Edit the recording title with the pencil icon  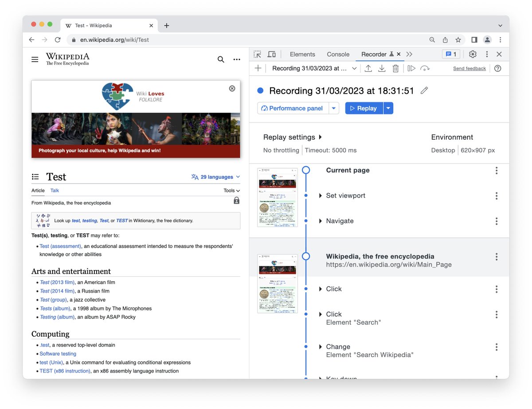pos(424,90)
